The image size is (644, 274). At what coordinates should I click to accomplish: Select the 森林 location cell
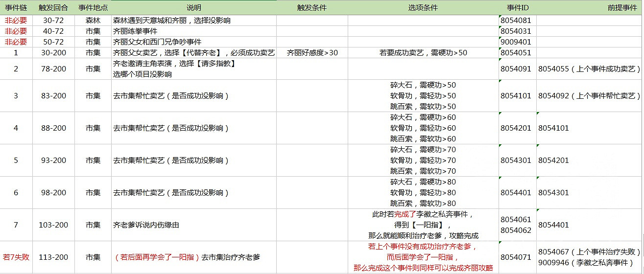tap(93, 21)
